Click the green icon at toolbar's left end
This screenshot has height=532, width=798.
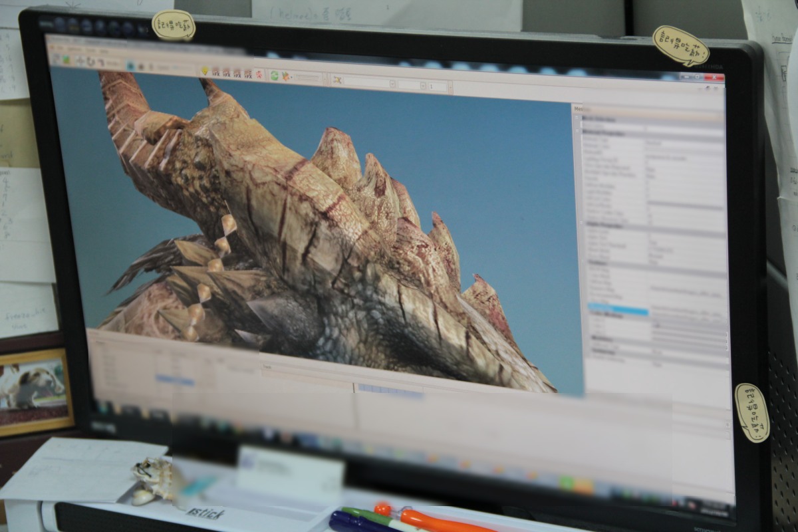click(x=66, y=60)
